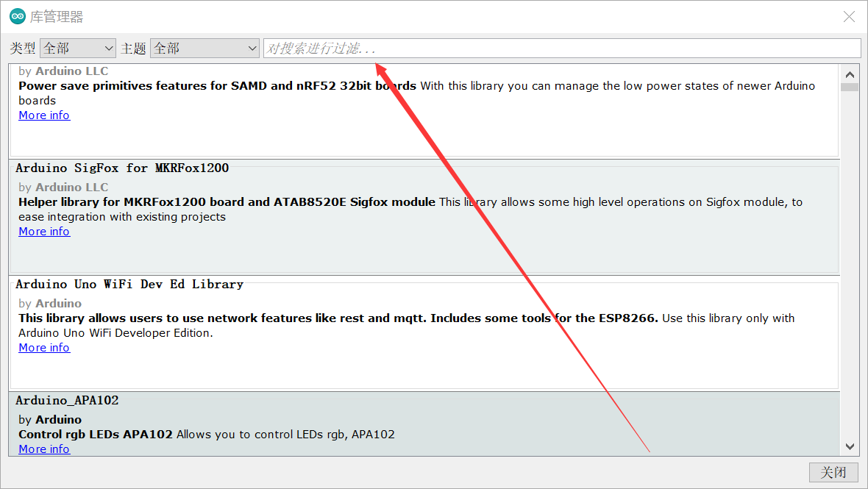Open More info for Arduino_APA102

pos(44,449)
